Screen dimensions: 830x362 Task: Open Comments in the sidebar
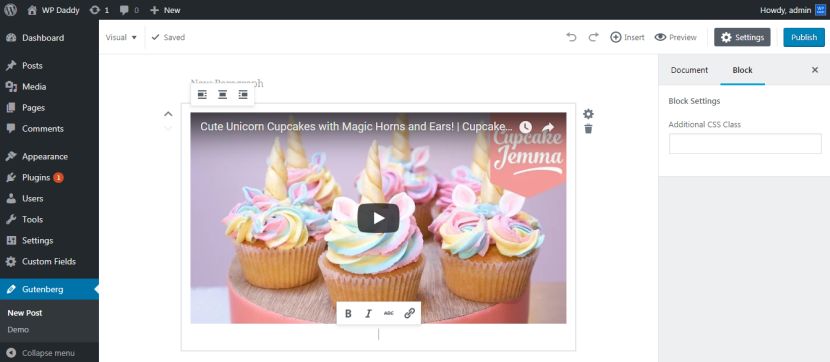point(49,129)
